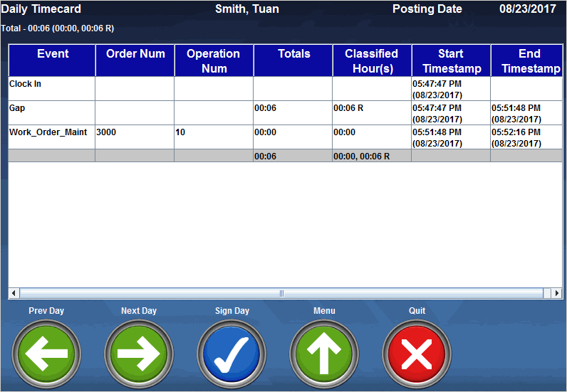Click the Classified Hour(s) column header
This screenshot has height=392, width=567.
pyautogui.click(x=372, y=60)
